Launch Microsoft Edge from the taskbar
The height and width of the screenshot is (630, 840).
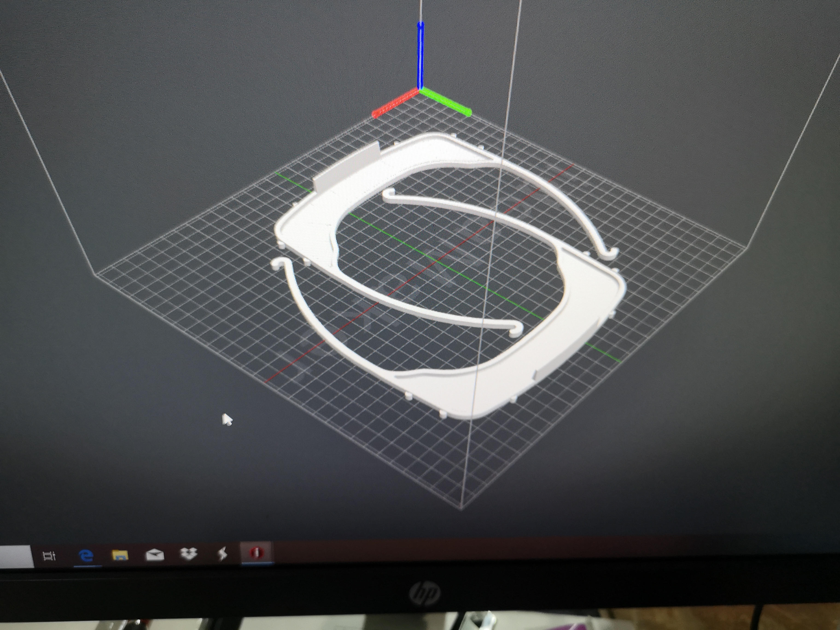[x=86, y=556]
